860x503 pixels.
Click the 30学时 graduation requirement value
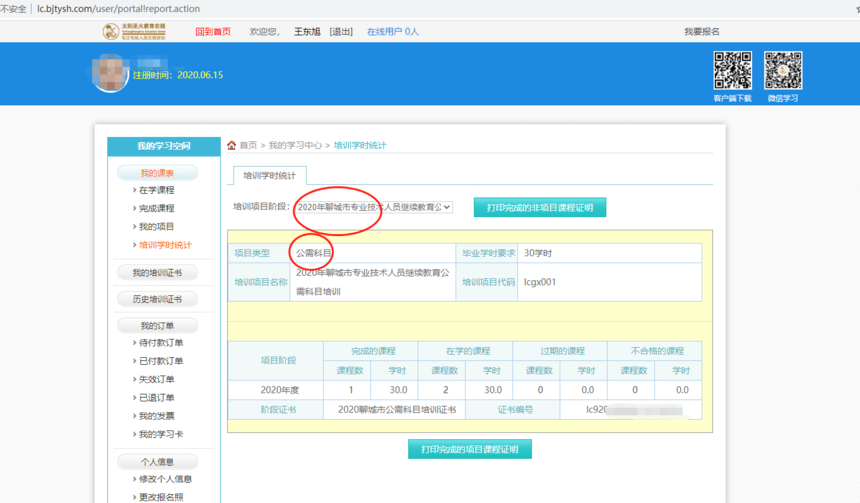[x=538, y=253]
